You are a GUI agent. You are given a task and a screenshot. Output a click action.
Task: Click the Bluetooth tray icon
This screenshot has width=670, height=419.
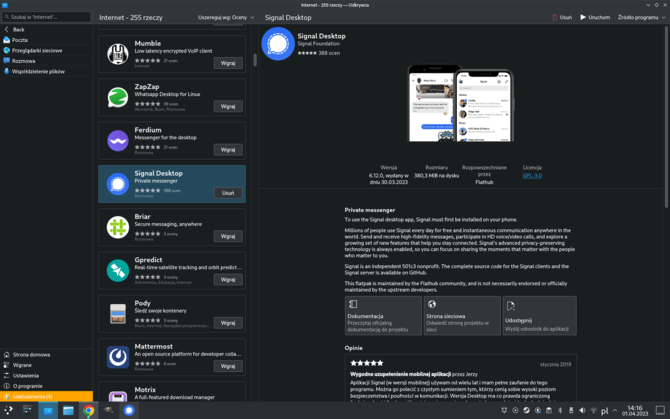point(560,410)
